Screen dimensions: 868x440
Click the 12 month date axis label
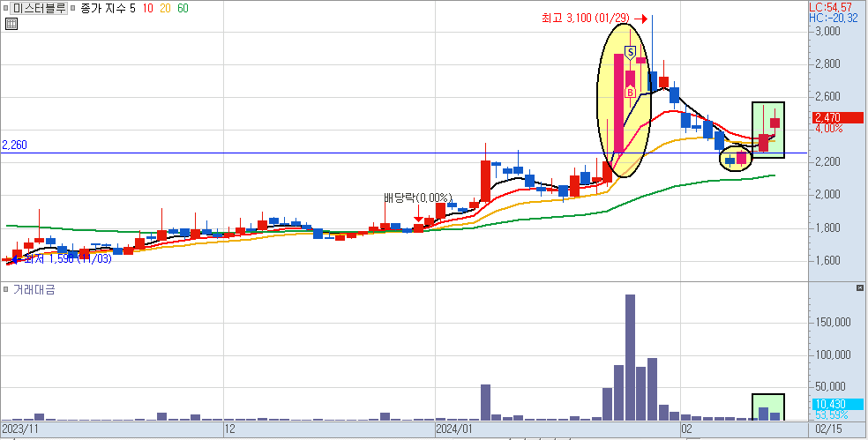[x=229, y=429]
